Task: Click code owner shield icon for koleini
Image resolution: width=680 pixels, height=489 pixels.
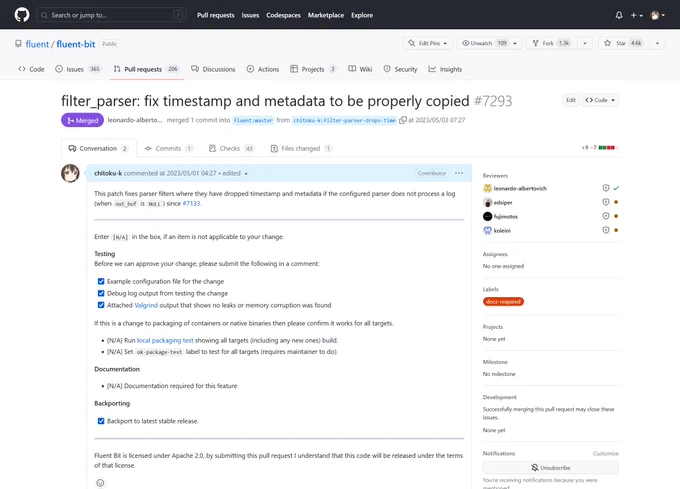Action: click(x=606, y=230)
